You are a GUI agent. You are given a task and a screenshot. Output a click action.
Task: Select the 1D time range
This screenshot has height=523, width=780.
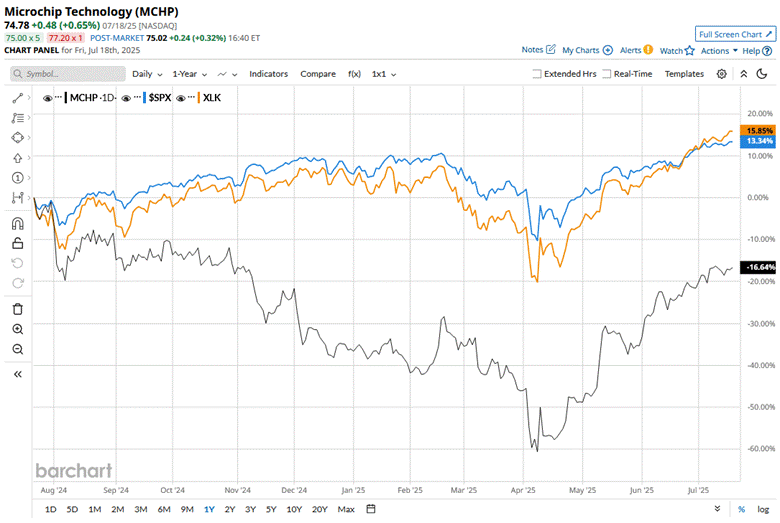click(51, 509)
